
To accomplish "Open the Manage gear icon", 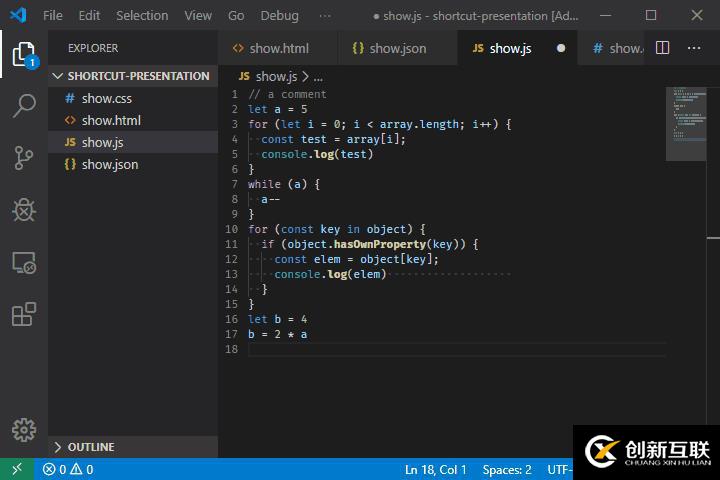I will pyautogui.click(x=24, y=430).
